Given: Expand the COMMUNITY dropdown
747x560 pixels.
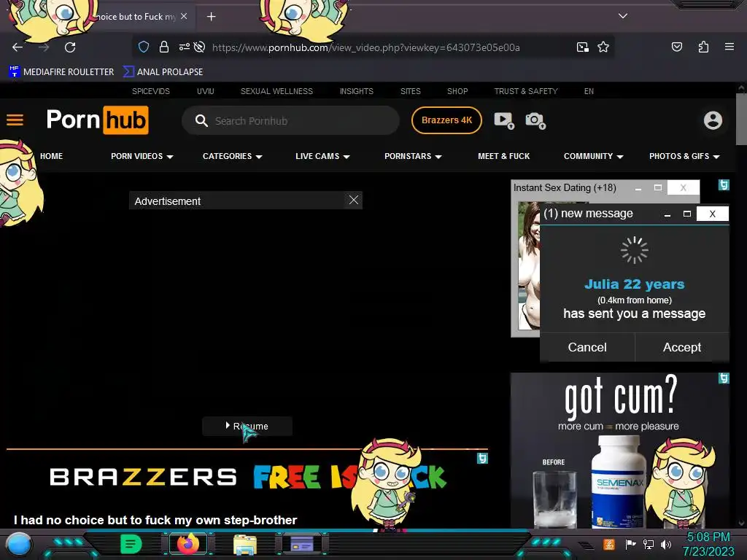Looking at the screenshot, I should pos(594,156).
